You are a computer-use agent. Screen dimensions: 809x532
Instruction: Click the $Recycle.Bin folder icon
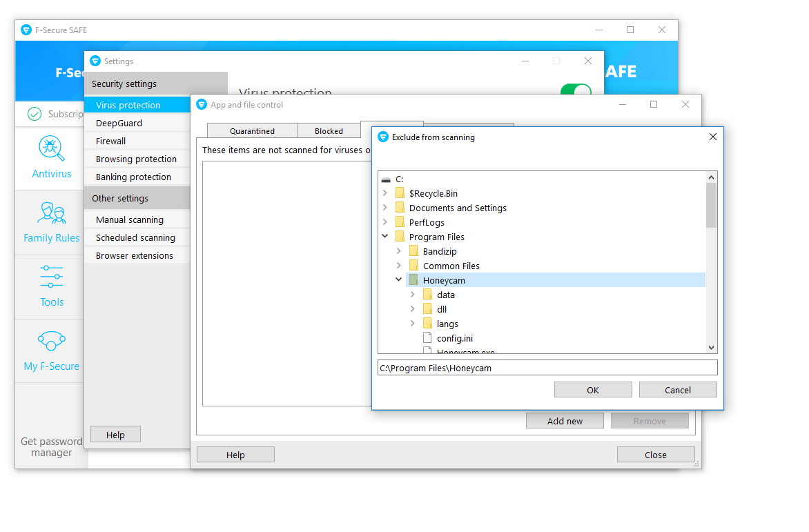[400, 193]
